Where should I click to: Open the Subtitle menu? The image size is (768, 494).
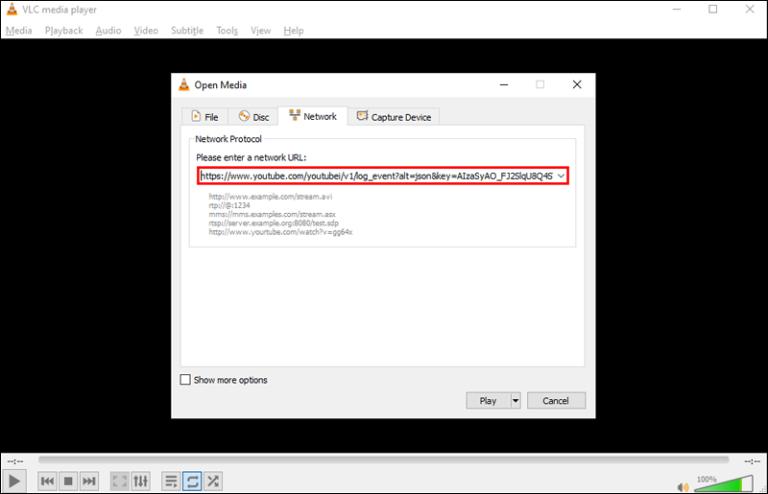[x=187, y=30]
